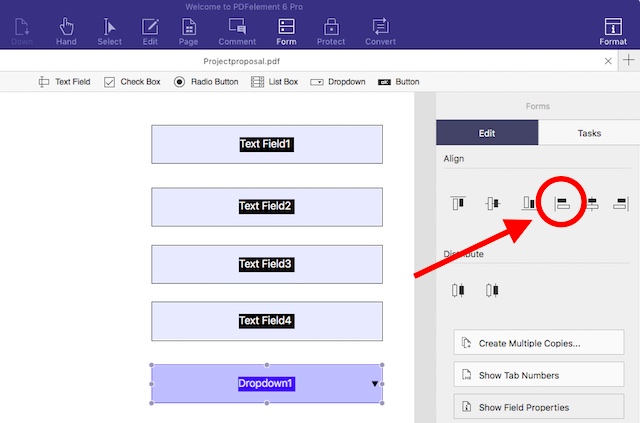Add a Button form element
This screenshot has height=423, width=640.
click(398, 82)
